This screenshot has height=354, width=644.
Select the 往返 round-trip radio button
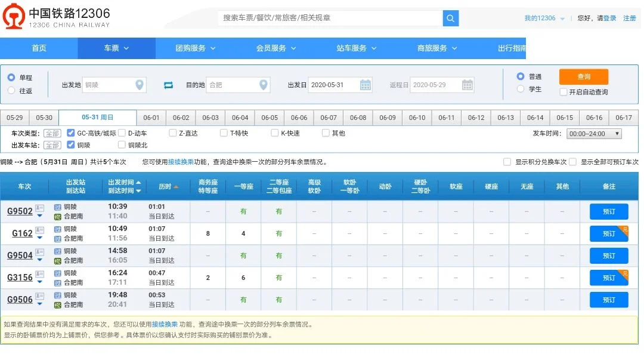click(11, 90)
